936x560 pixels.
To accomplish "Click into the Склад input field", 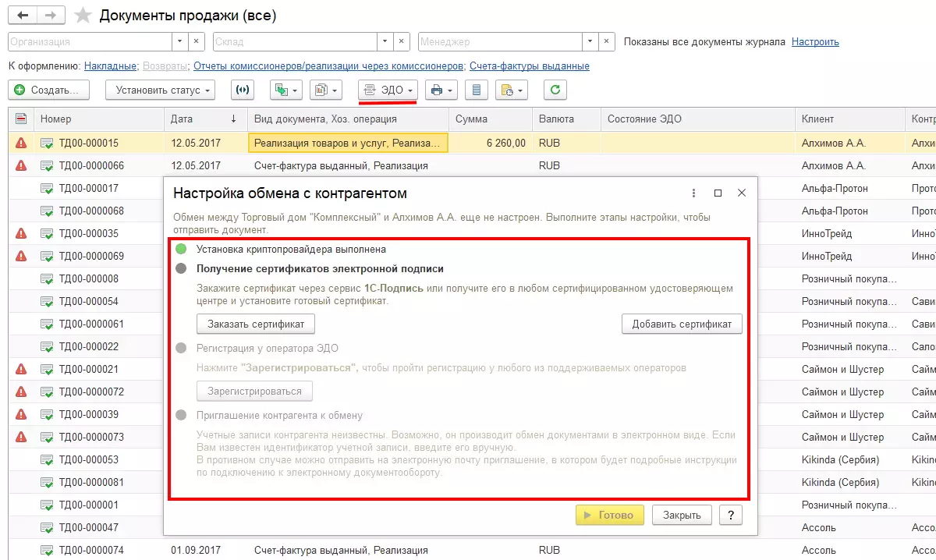I will [x=295, y=42].
